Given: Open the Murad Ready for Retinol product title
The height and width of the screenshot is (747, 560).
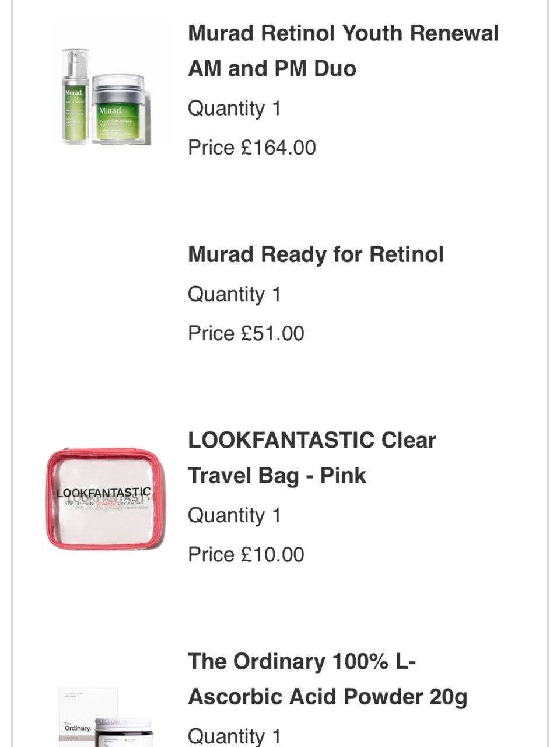Looking at the screenshot, I should point(316,254).
